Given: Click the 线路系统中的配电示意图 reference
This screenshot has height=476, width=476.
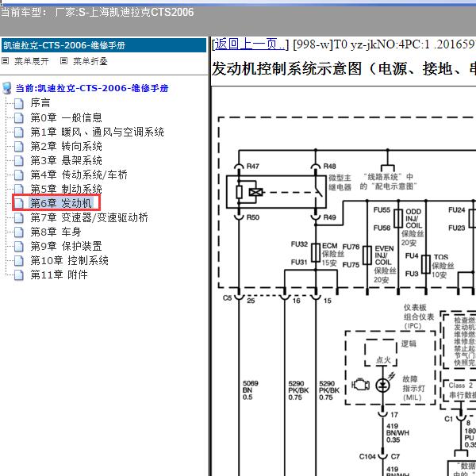Looking at the screenshot, I should 388,182.
